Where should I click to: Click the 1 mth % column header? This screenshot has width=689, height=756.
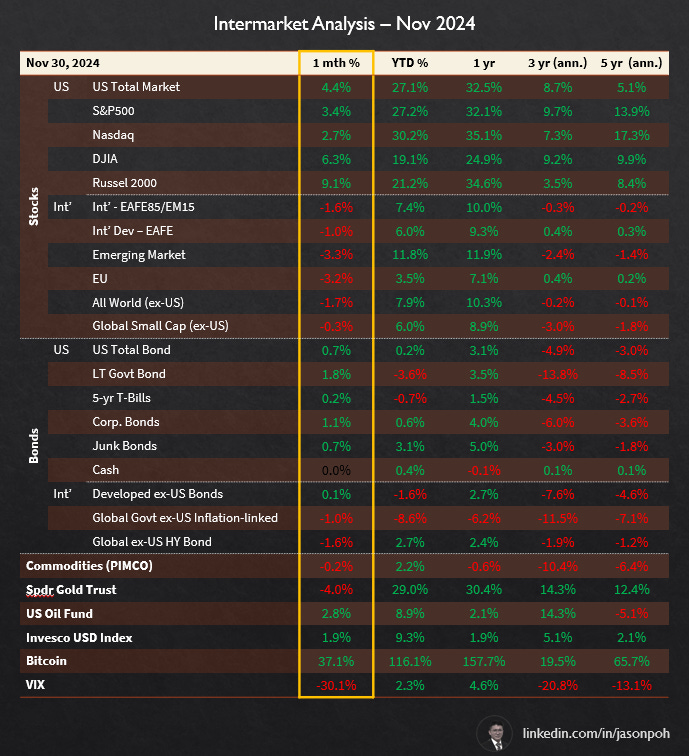[x=336, y=63]
